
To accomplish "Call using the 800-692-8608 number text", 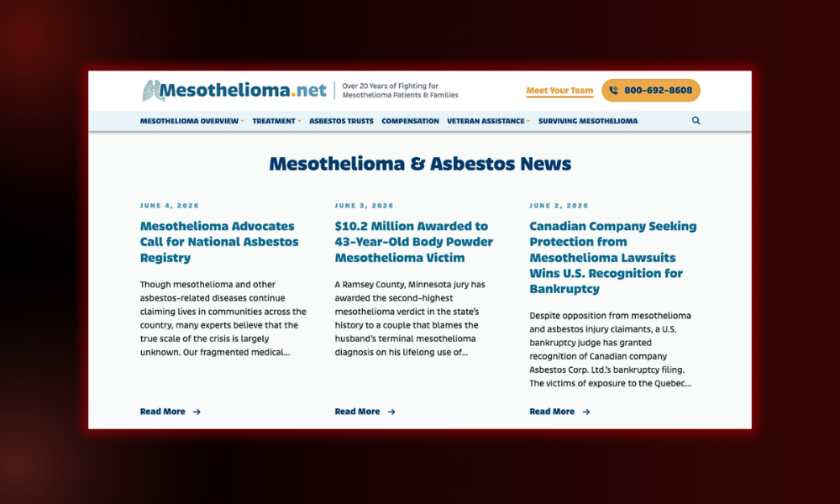I will pos(658,91).
